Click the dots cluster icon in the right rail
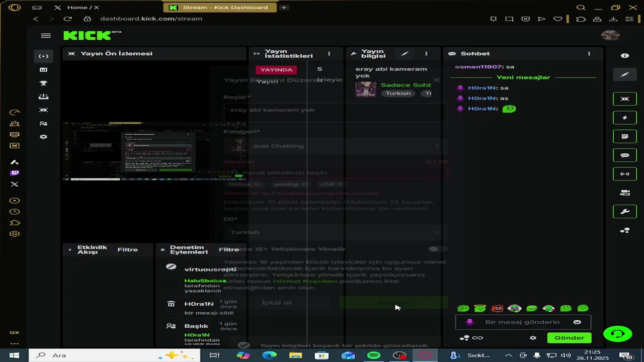Image resolution: width=644 pixels, height=362 pixels. pos(625,231)
